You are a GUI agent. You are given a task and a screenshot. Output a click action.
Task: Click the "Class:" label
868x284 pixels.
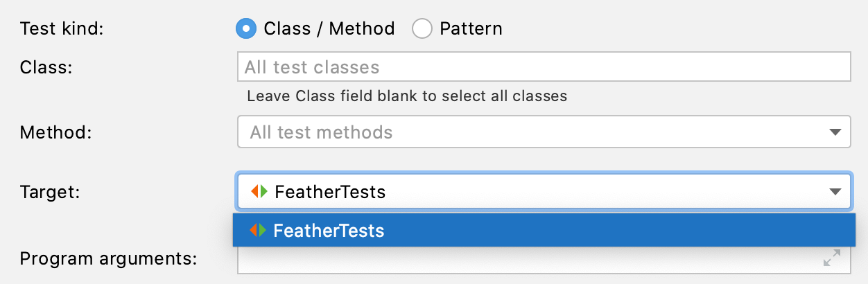coord(46,67)
